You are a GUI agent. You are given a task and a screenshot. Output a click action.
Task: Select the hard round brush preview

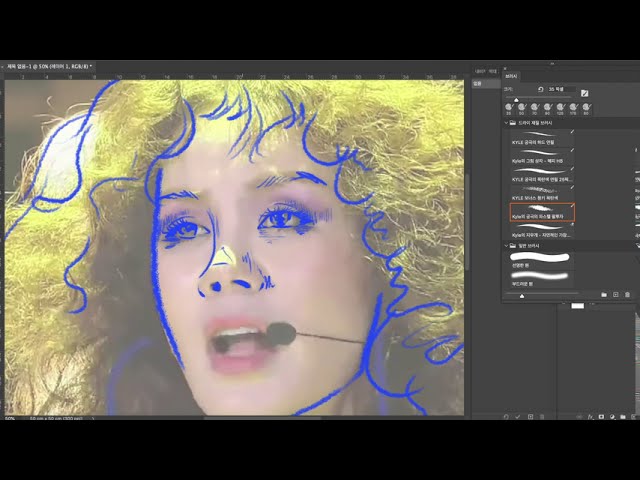click(540, 257)
